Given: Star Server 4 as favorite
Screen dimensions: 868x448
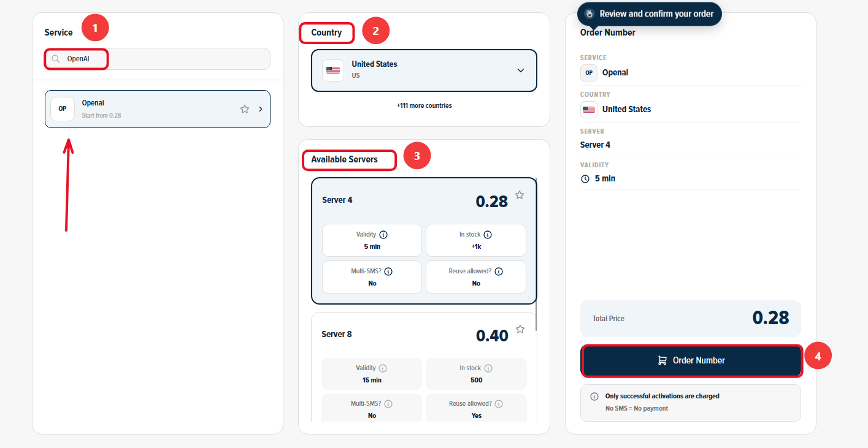Looking at the screenshot, I should pos(520,195).
